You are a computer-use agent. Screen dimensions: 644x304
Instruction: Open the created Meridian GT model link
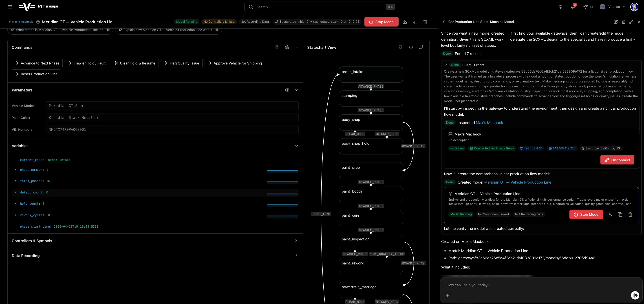click(x=518, y=182)
